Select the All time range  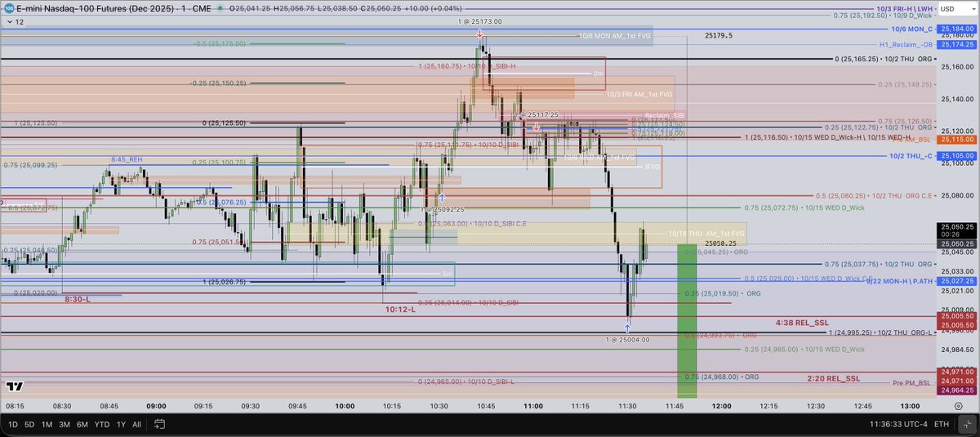coord(136,424)
